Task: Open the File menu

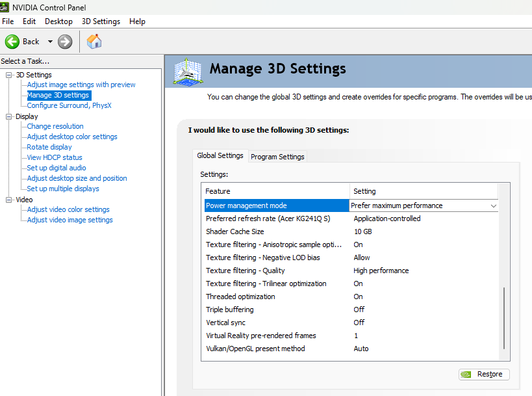Action: click(8, 21)
